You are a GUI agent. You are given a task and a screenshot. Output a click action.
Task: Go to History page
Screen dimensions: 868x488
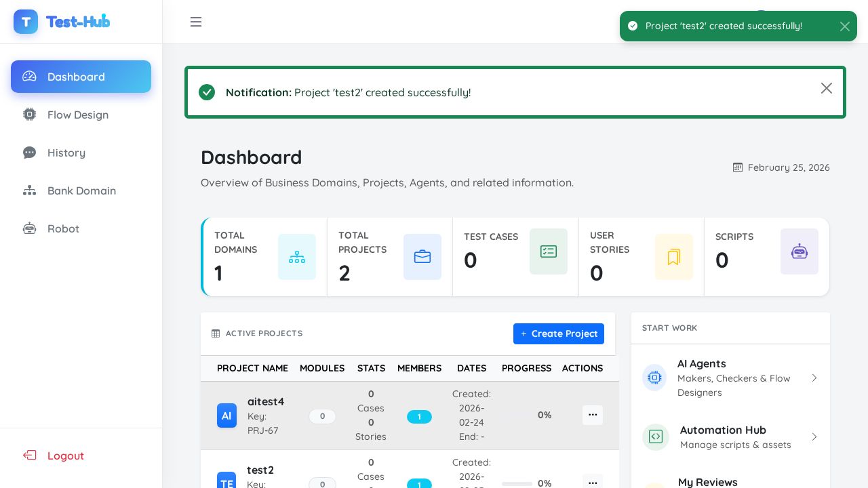(66, 152)
